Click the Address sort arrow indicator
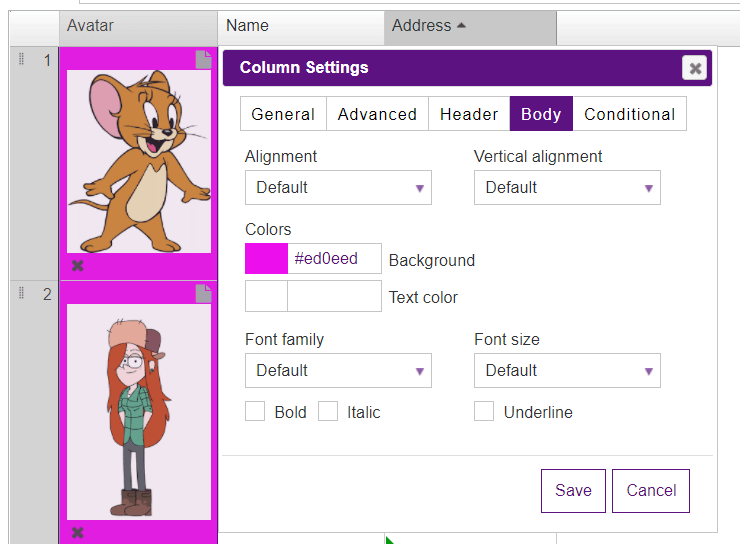 tap(462, 25)
